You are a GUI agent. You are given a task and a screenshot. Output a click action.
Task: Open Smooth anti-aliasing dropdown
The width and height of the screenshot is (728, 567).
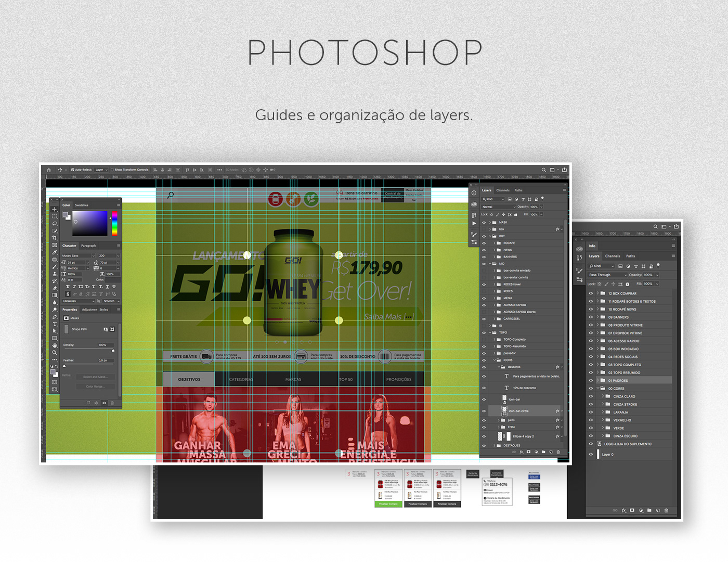pyautogui.click(x=111, y=301)
